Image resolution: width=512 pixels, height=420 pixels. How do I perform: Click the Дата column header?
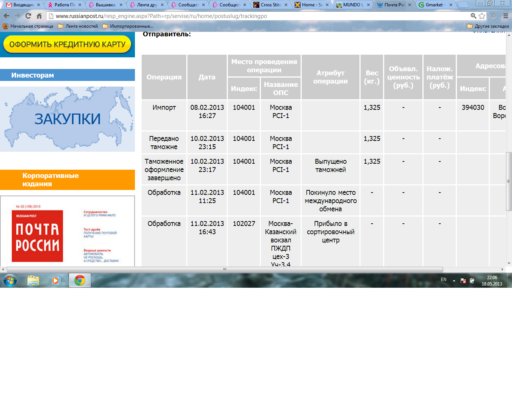pyautogui.click(x=207, y=77)
